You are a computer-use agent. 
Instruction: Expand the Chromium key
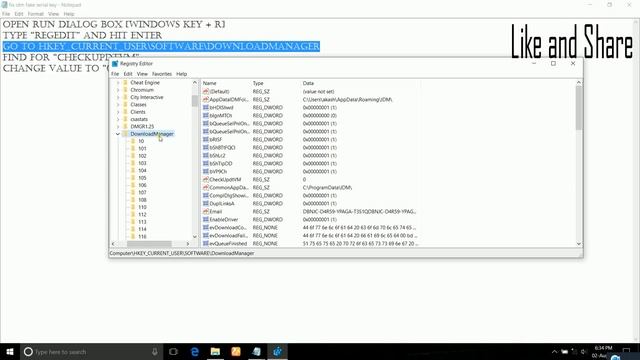tap(118, 90)
